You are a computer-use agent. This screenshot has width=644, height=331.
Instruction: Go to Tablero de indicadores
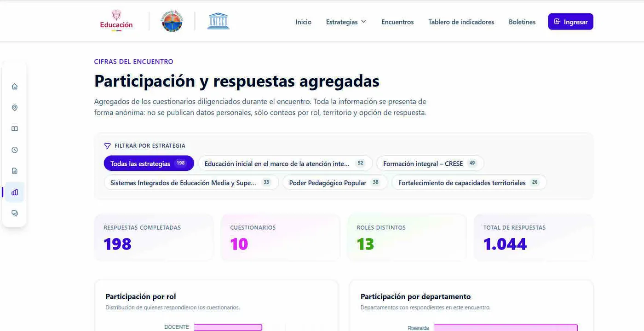pyautogui.click(x=461, y=22)
